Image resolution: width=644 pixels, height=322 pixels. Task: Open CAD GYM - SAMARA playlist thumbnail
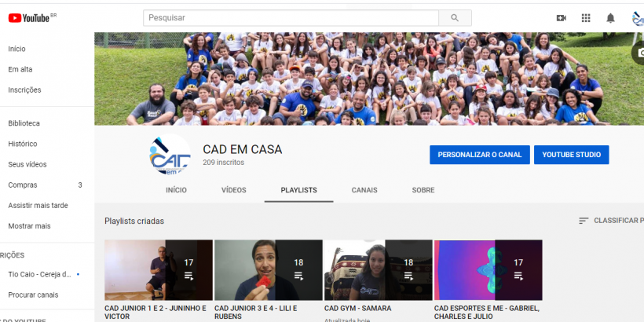tap(378, 269)
